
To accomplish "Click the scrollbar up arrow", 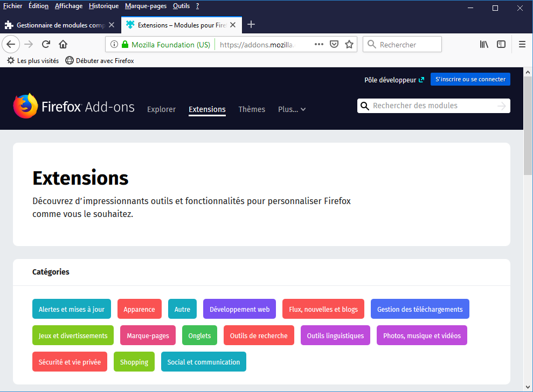I will tap(528, 72).
